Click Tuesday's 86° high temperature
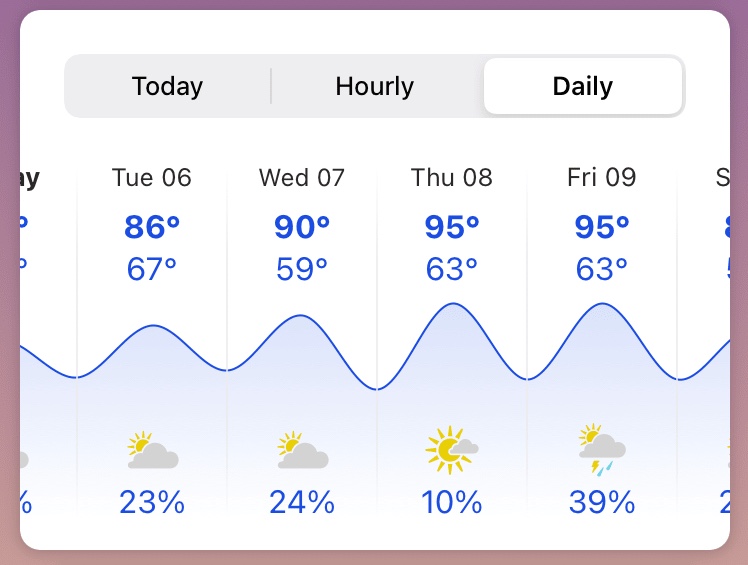This screenshot has width=748, height=565. click(152, 227)
